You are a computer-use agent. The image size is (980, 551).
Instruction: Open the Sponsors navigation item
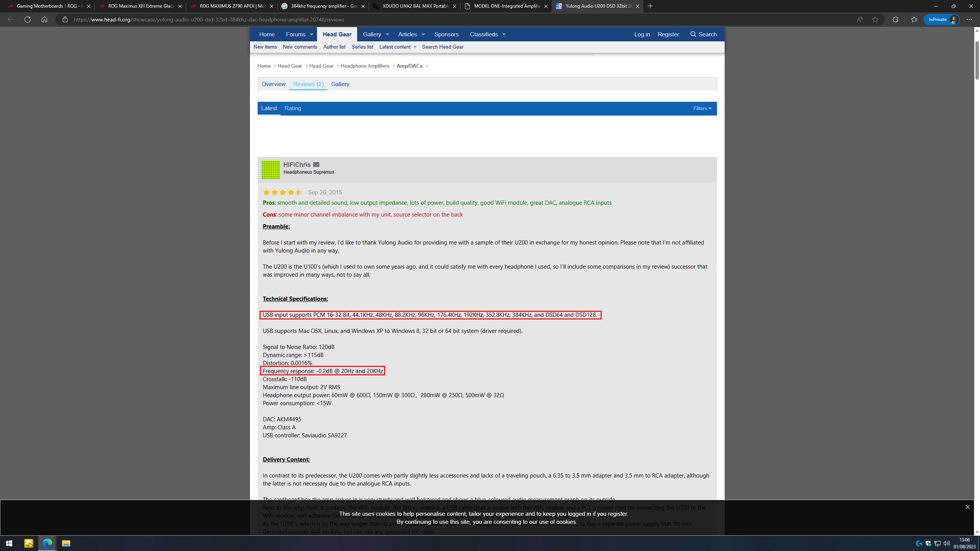point(446,34)
